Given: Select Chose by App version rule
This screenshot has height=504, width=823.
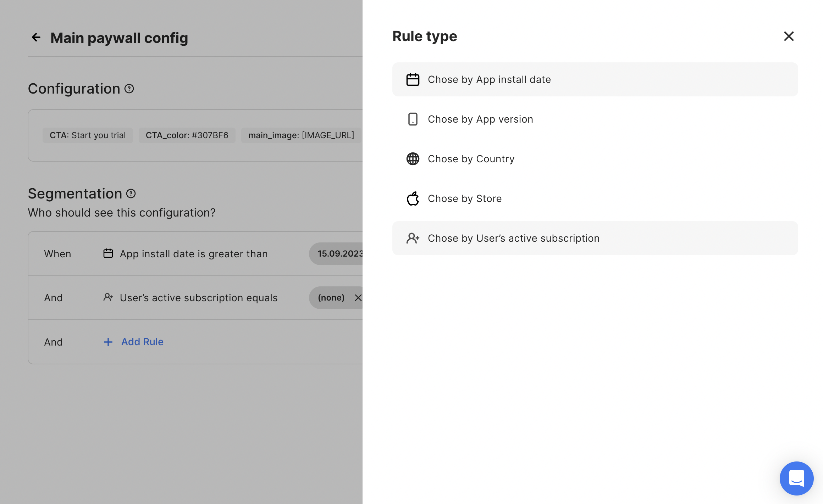Looking at the screenshot, I should click(480, 119).
